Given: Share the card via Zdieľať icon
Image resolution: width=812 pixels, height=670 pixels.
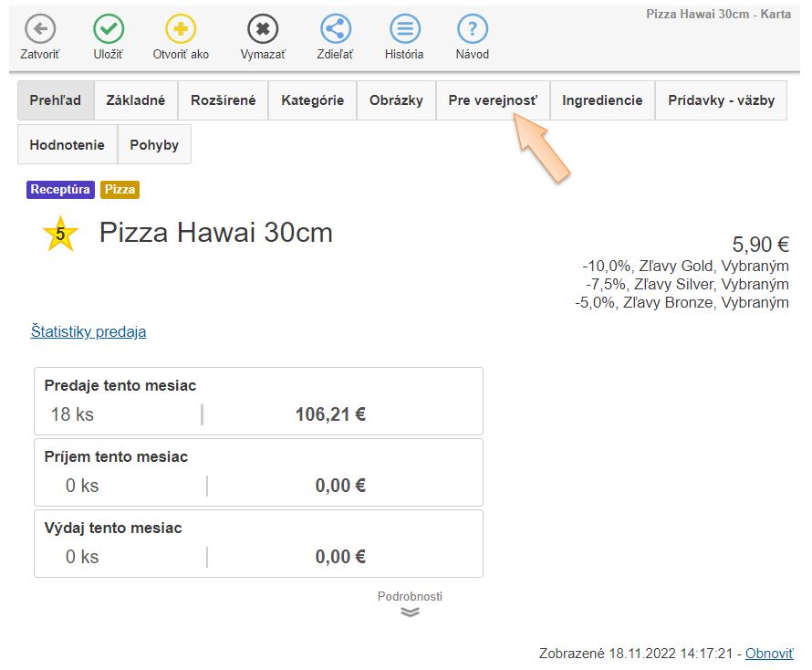Looking at the screenshot, I should 336,29.
